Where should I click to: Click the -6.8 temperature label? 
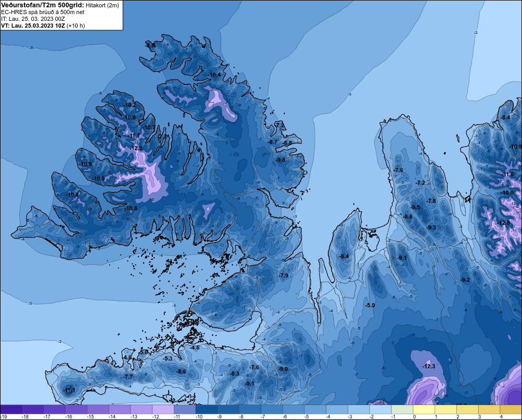288,143
